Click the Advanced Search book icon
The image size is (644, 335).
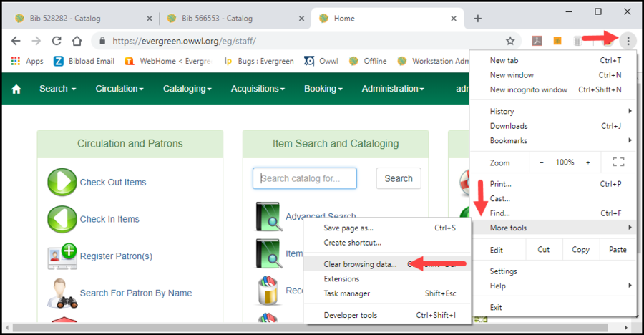pyautogui.click(x=268, y=216)
